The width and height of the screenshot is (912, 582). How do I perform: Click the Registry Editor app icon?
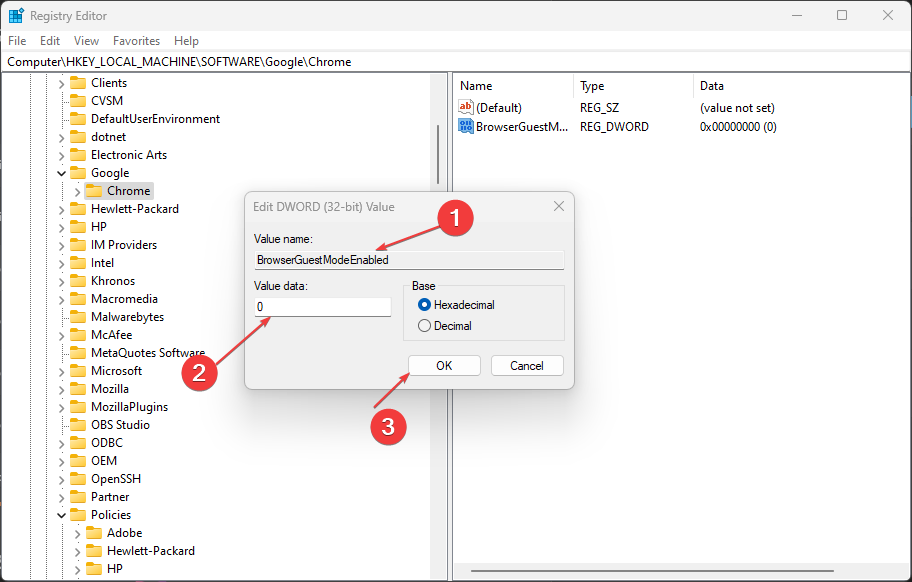(16, 16)
